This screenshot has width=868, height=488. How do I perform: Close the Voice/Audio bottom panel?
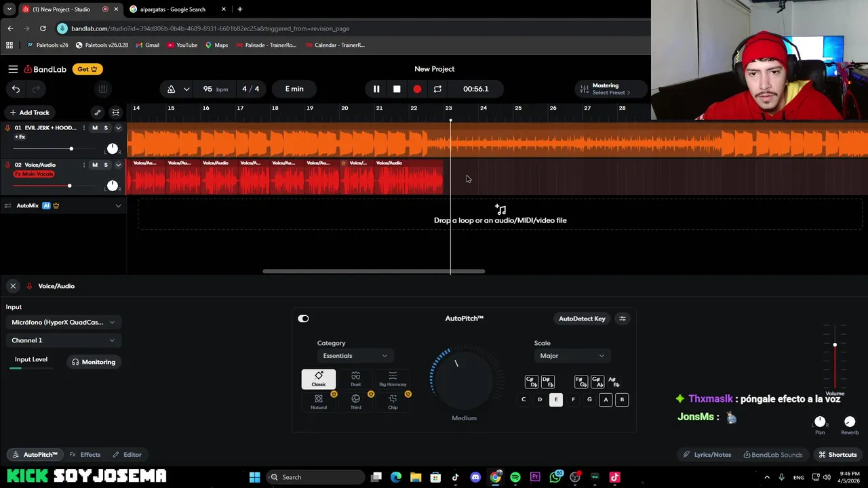point(13,286)
